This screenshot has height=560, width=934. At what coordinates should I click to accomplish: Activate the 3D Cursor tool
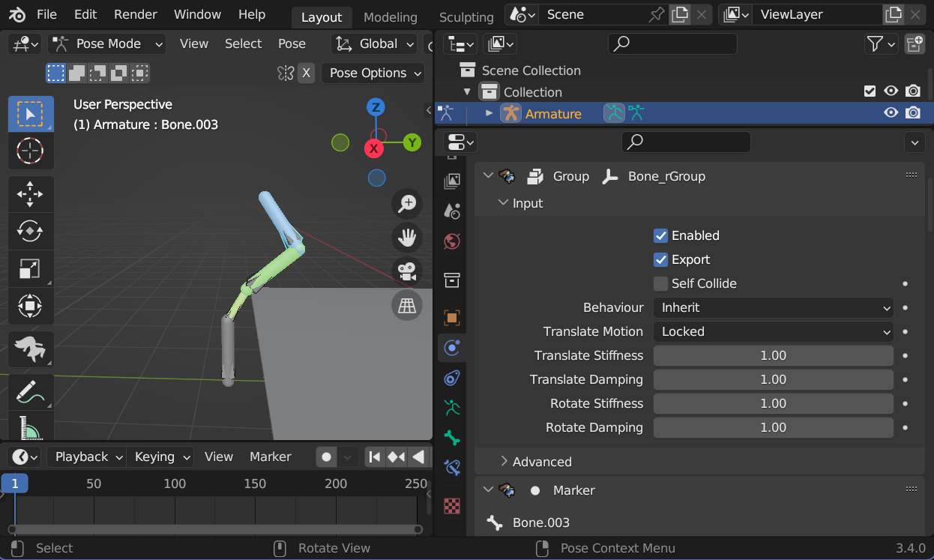pyautogui.click(x=30, y=151)
